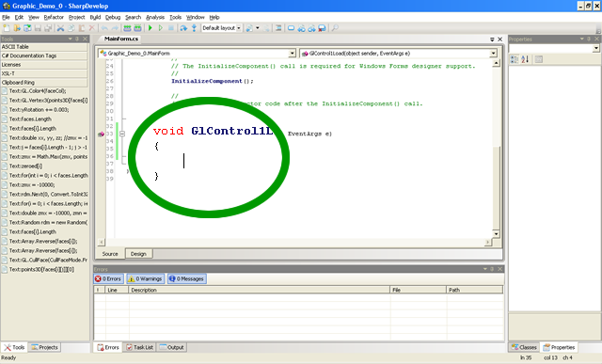The width and height of the screenshot is (602, 364).
Task: Click the Step Over debug icon
Action: click(183, 28)
